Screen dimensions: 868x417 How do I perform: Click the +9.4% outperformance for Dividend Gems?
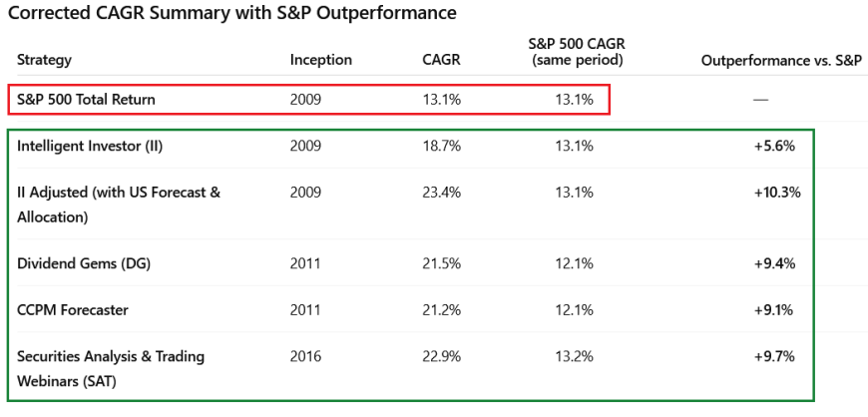774,263
